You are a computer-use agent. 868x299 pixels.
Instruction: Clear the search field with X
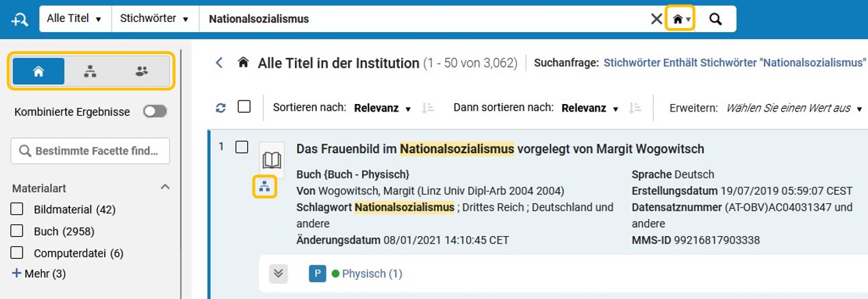click(656, 19)
